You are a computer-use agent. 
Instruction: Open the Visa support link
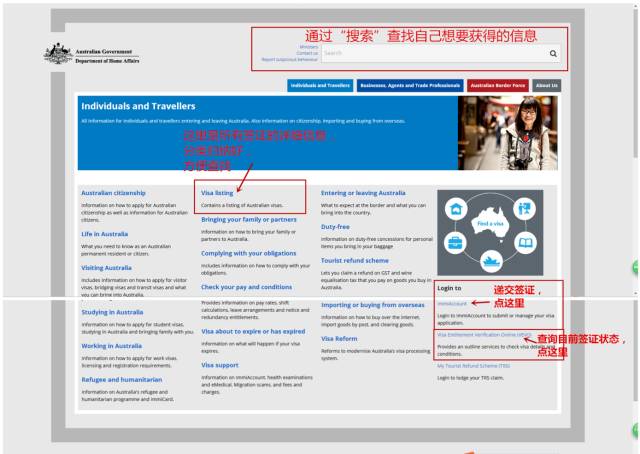click(220, 365)
